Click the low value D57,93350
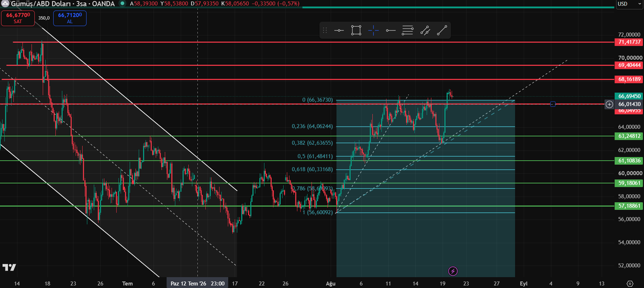Viewport: 644px width, 288px height. pyautogui.click(x=205, y=3)
